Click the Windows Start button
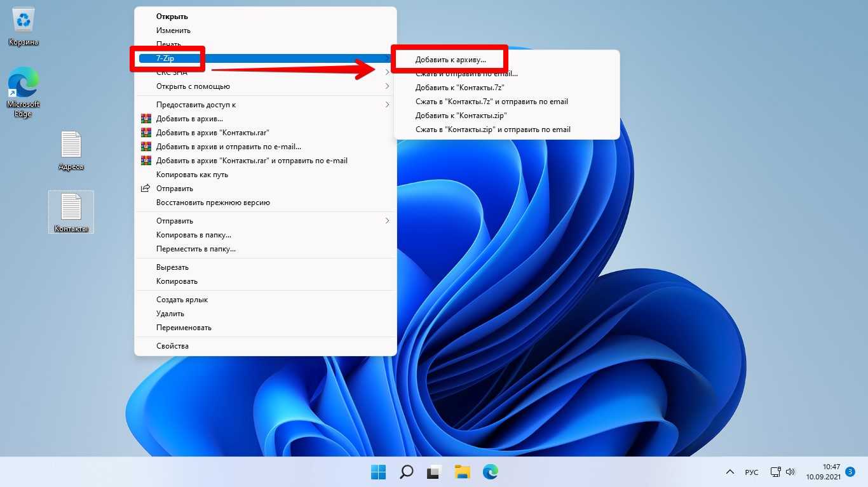Viewport: 868px width, 487px height. click(x=378, y=472)
